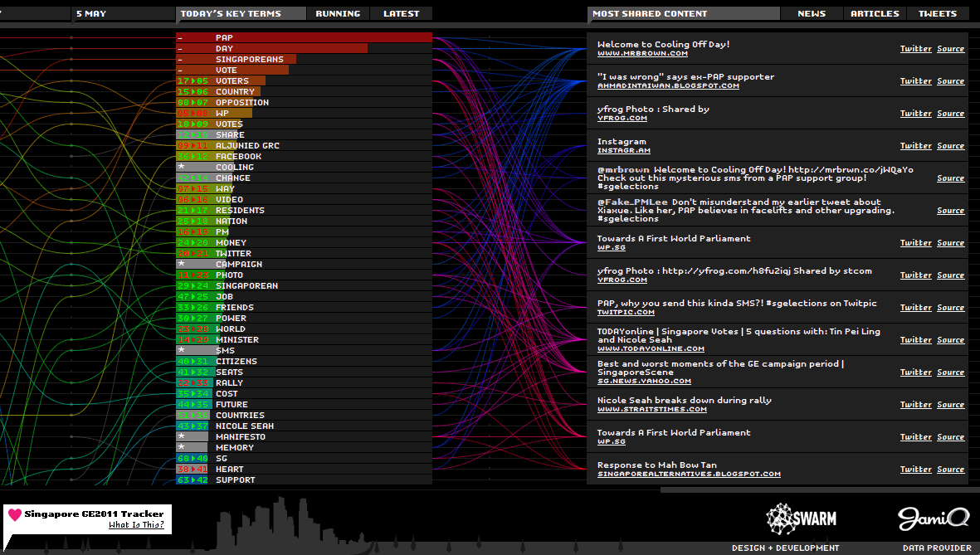This screenshot has height=555, width=980.
Task: Open Twitter link for Welcome to Cooling Off Day
Action: (915, 49)
